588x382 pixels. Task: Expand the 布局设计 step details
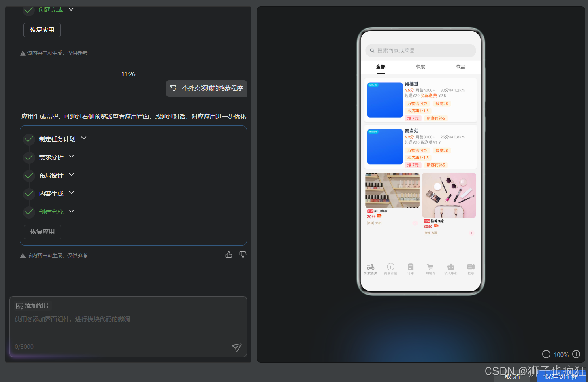[72, 175]
